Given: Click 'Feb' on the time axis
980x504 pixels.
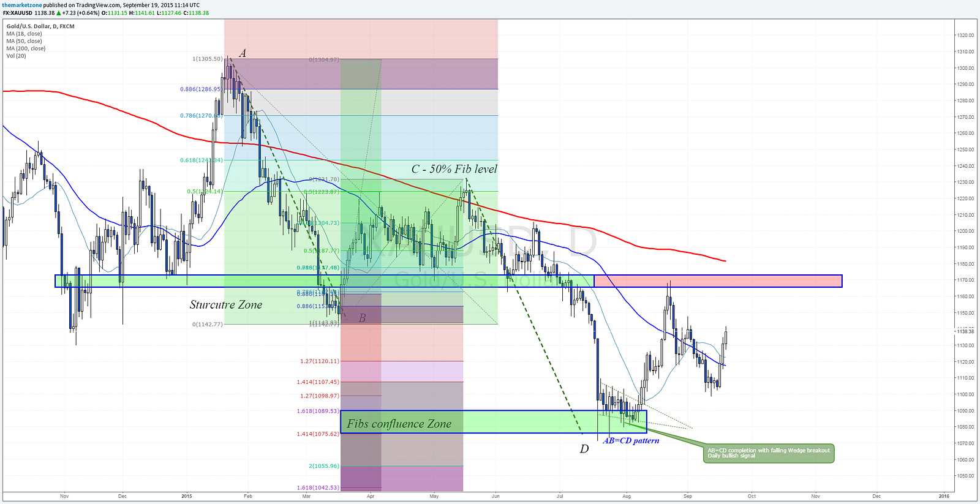Looking at the screenshot, I should (x=247, y=496).
